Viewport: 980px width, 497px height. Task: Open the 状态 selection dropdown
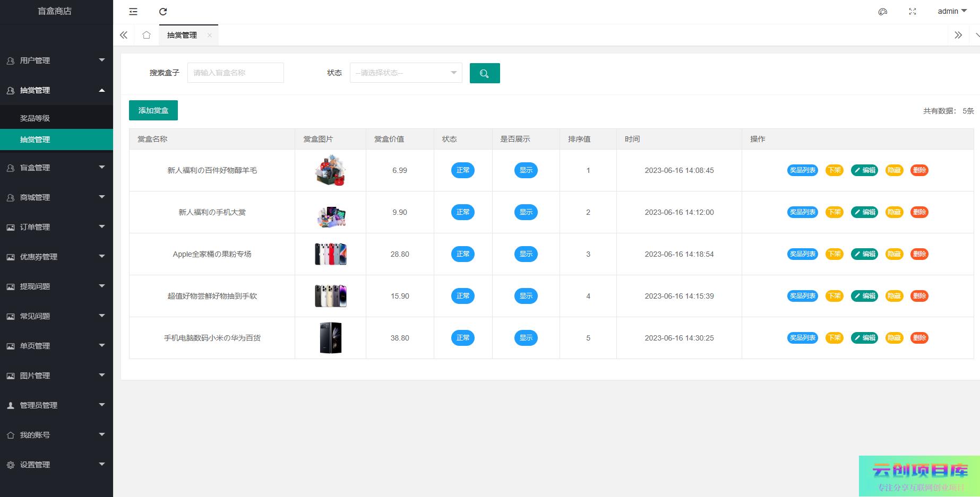click(x=406, y=73)
